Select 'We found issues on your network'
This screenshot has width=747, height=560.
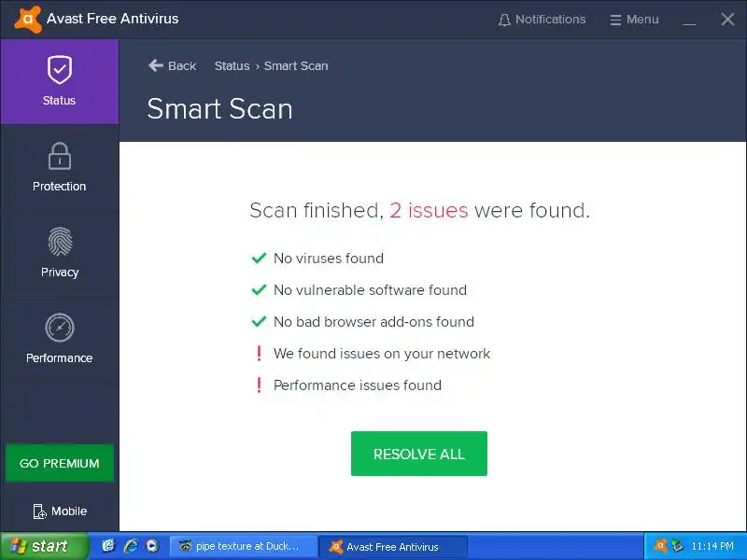pyautogui.click(x=382, y=354)
